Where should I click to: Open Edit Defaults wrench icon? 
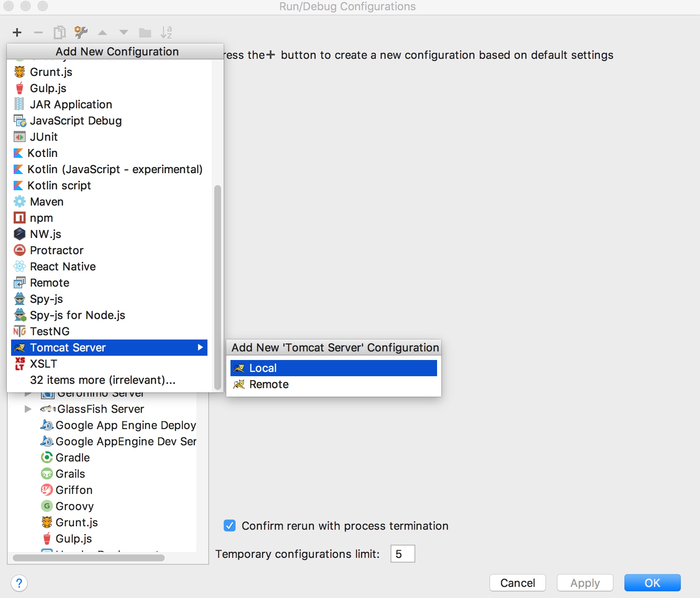81,32
